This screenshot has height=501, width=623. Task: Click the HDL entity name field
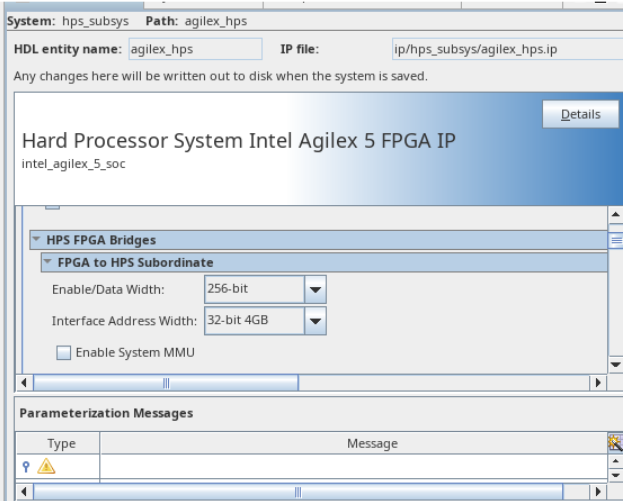(194, 49)
